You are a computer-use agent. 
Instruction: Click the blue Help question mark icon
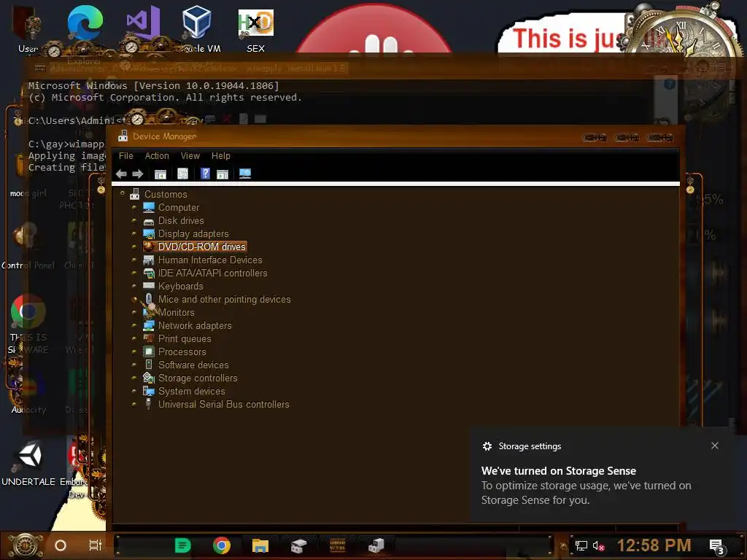click(x=205, y=174)
